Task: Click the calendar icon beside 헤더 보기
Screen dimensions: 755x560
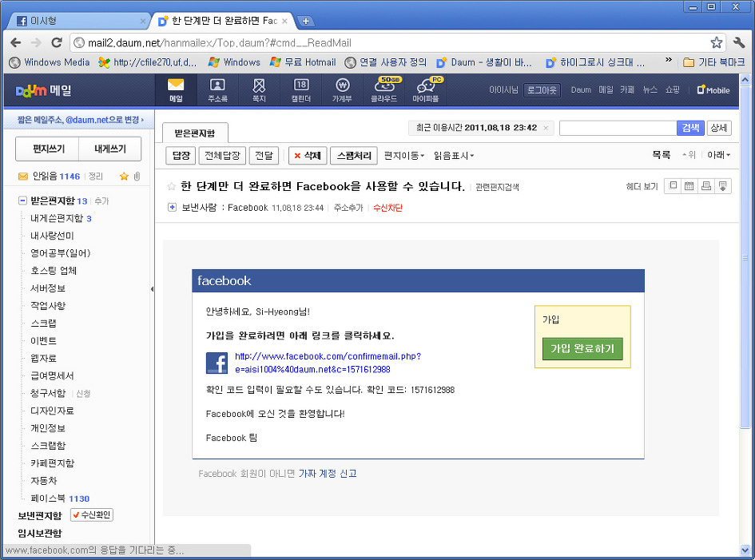Action: pos(689,186)
